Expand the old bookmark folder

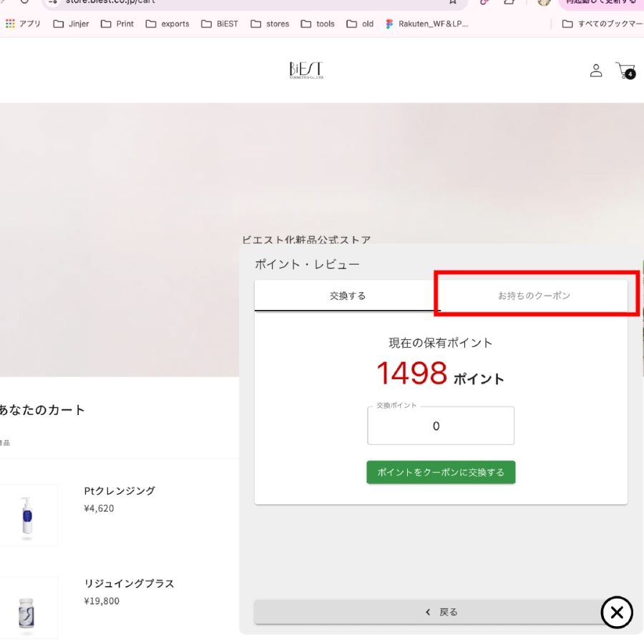click(x=360, y=24)
